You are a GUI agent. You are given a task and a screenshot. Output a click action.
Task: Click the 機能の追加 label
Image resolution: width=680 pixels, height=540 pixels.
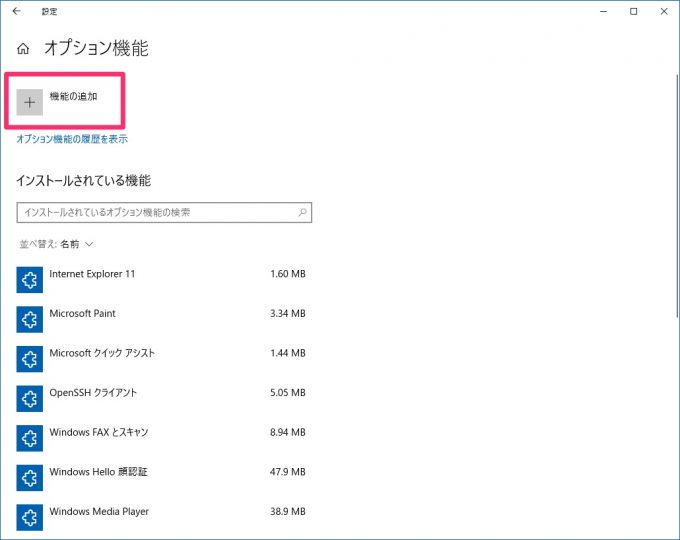click(x=73, y=96)
